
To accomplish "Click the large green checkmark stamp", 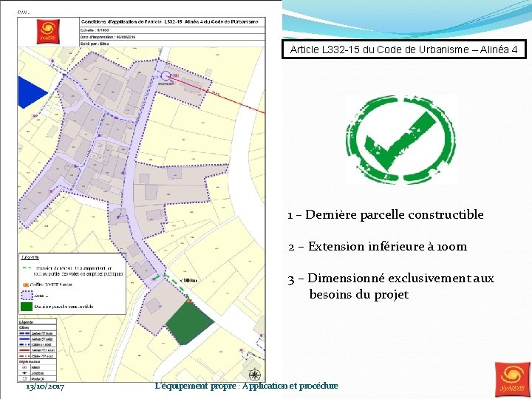I will [x=400, y=140].
